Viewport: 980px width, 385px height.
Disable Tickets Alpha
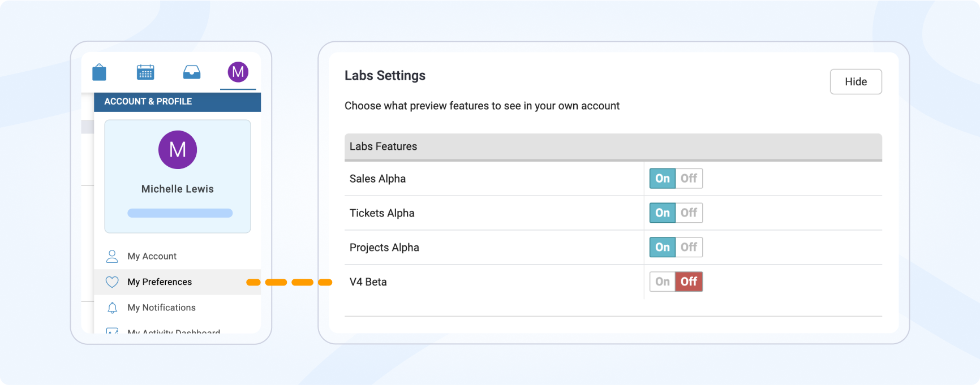[689, 213]
